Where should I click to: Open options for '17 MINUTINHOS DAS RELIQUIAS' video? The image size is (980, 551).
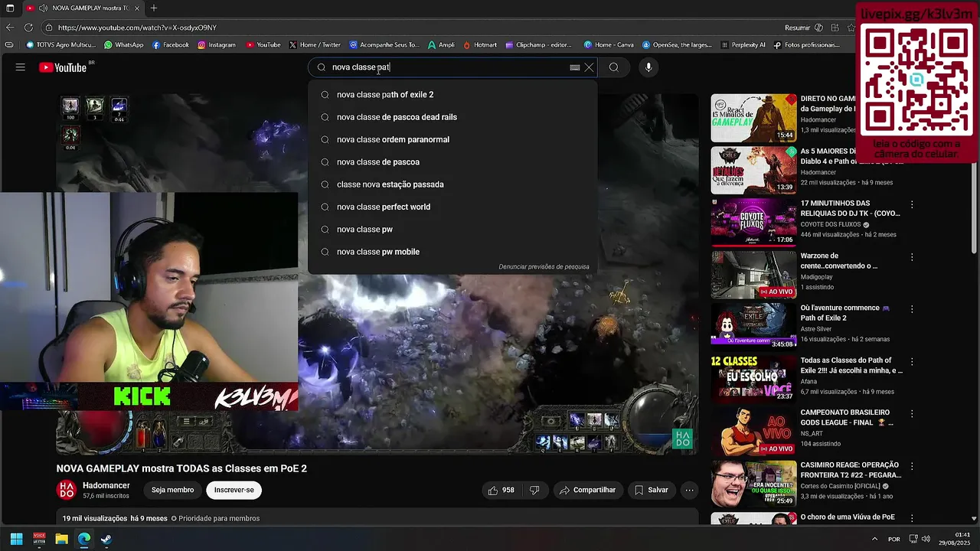(x=912, y=204)
